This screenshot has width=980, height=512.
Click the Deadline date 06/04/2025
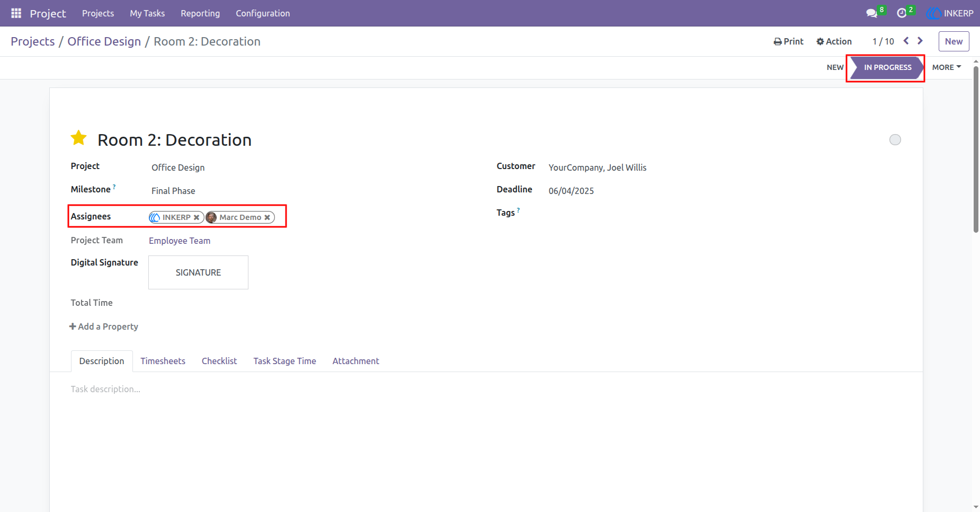(571, 191)
